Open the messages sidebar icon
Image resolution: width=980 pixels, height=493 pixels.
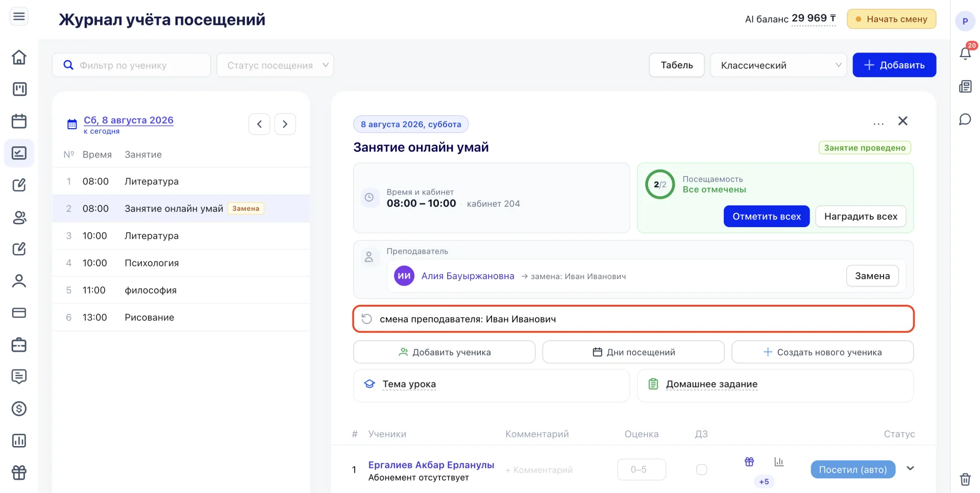click(19, 377)
